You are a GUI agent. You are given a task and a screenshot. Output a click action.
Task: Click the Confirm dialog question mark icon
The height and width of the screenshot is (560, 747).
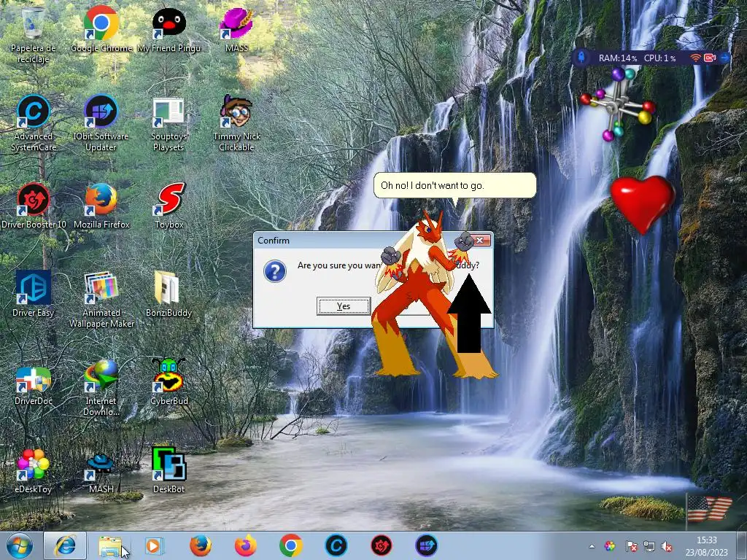coord(275,271)
